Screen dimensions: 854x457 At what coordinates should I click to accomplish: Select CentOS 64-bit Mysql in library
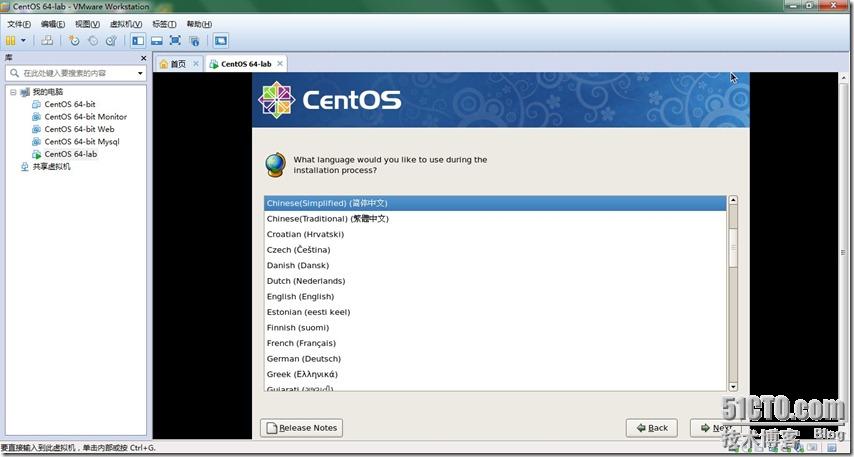point(82,142)
